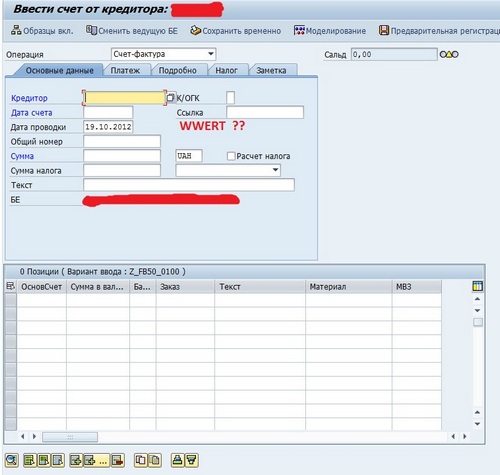Click the UAH currency field

189,156
